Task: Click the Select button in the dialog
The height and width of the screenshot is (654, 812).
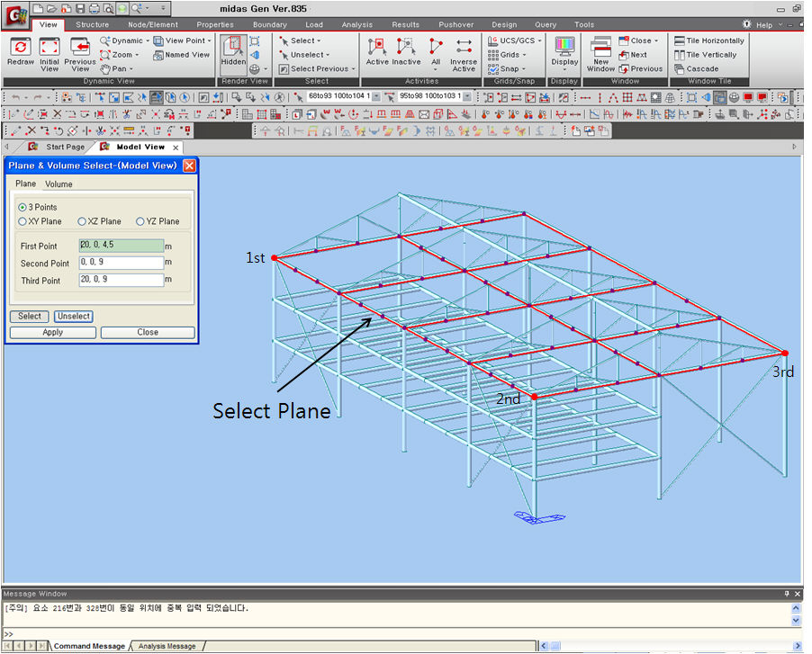Action: coord(30,316)
